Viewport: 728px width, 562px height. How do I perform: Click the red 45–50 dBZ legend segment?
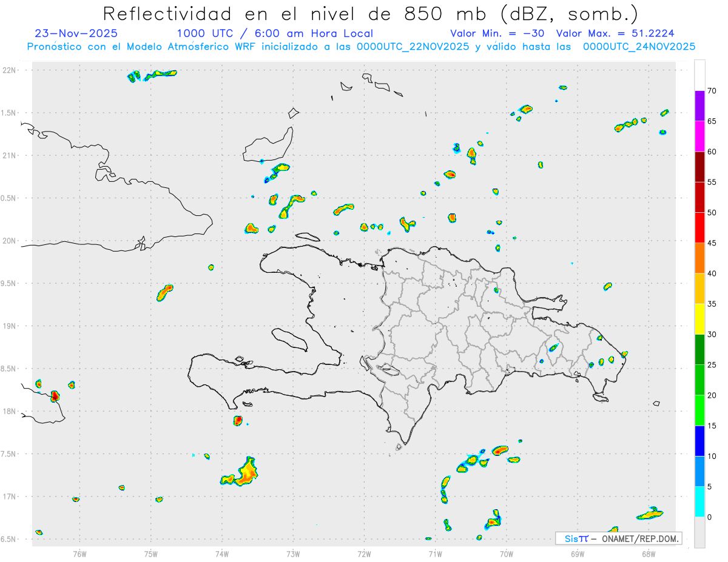pyautogui.click(x=699, y=228)
